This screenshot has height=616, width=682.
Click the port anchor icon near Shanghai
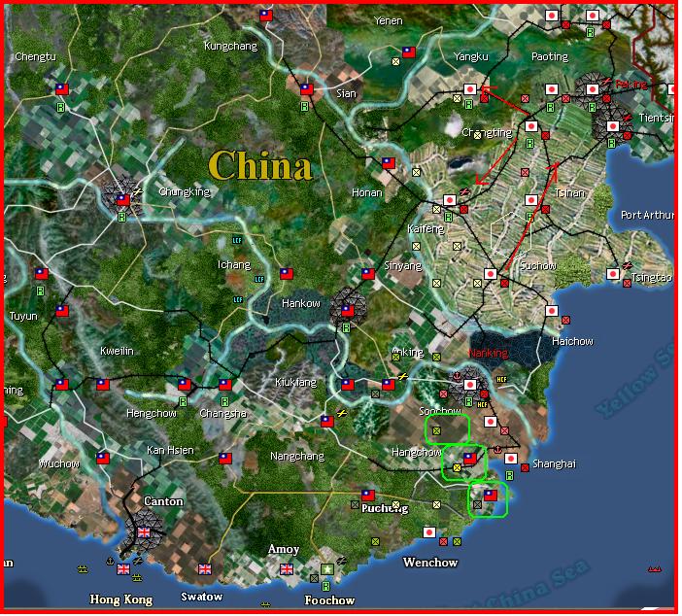point(497,449)
